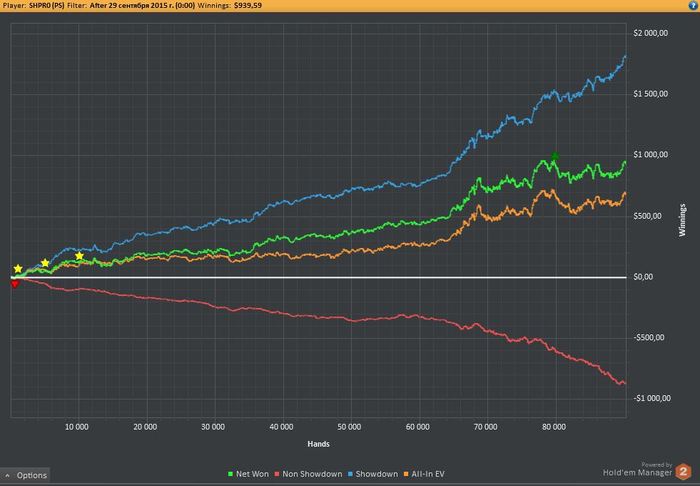Click the Hands axis title
Screen dimensions: 700x486
pyautogui.click(x=318, y=444)
